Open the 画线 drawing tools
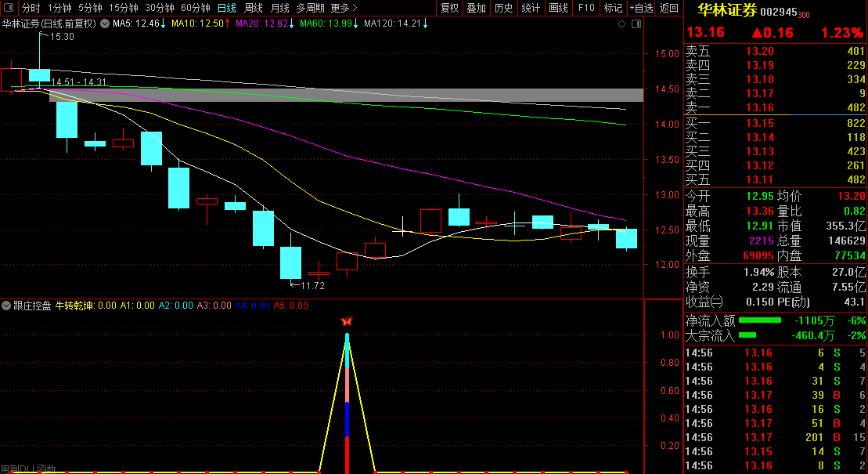Screen dimensions: 868x474 (x=558, y=8)
